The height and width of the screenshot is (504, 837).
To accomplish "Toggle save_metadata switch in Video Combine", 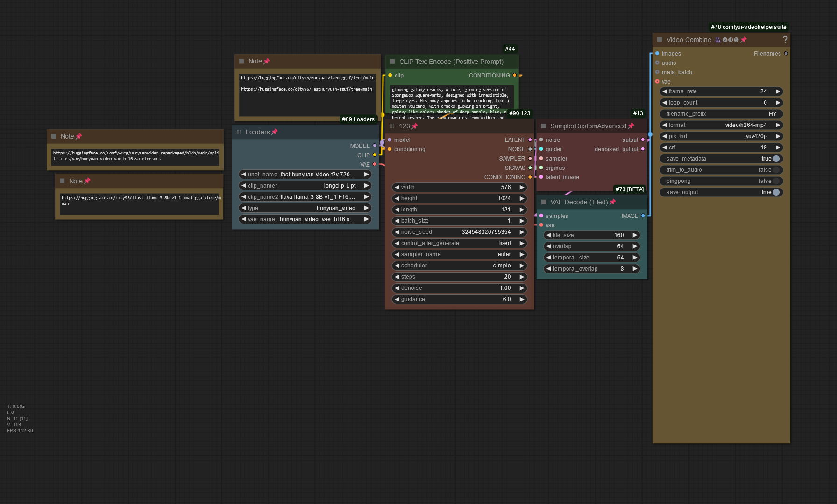I will [776, 159].
